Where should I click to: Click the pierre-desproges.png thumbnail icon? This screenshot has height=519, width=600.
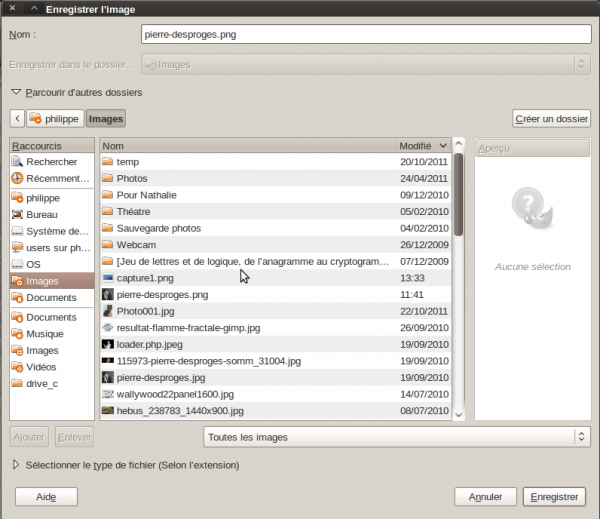tap(108, 294)
